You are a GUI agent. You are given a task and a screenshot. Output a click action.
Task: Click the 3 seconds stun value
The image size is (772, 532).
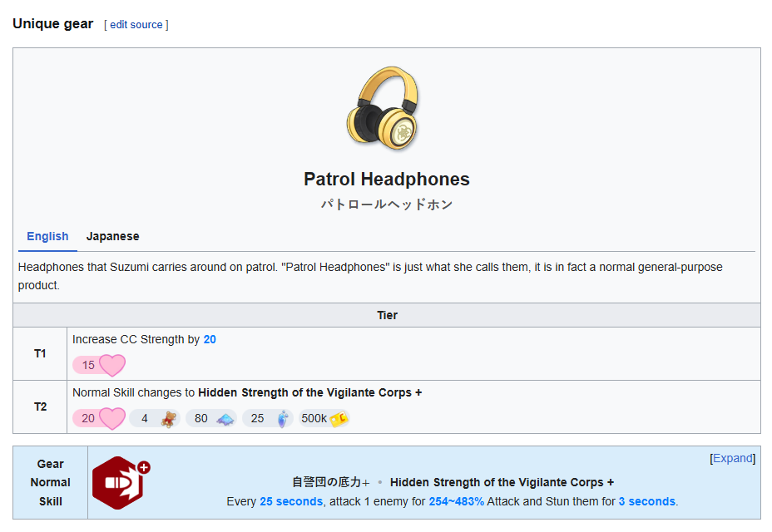point(647,501)
